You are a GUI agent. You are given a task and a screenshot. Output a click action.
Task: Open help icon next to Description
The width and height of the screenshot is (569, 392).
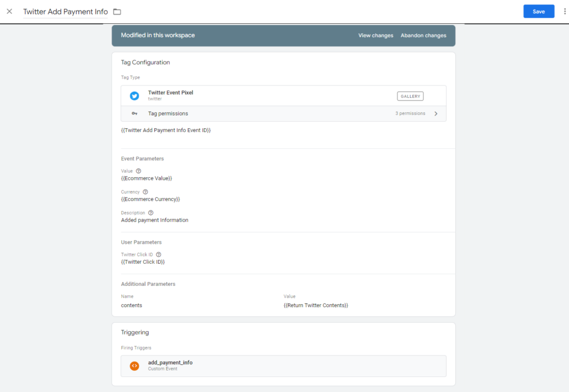pos(151,213)
